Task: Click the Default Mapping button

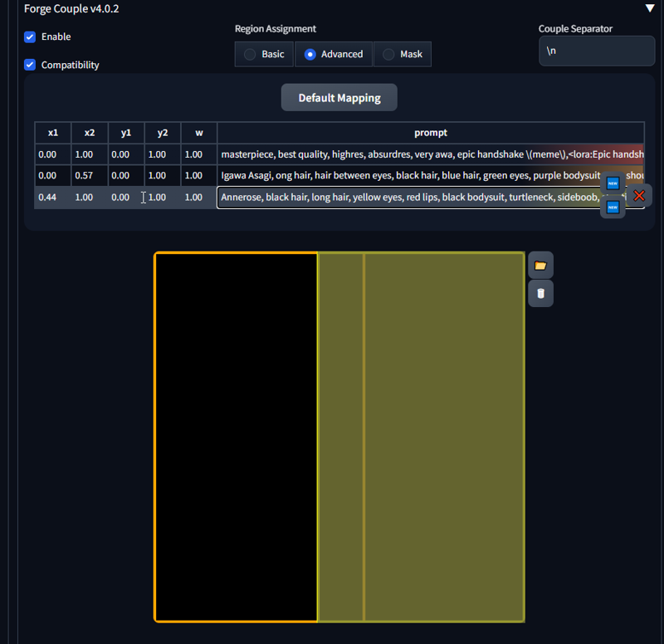Action: click(339, 97)
